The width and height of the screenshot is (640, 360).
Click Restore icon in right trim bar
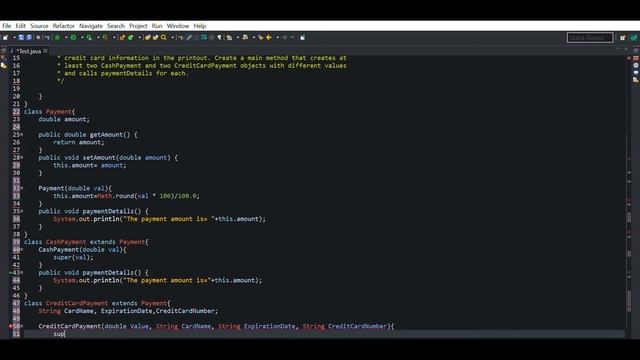[636, 51]
